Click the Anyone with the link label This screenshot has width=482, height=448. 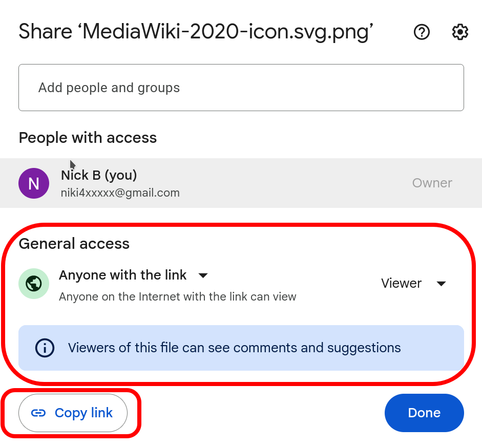point(123,275)
